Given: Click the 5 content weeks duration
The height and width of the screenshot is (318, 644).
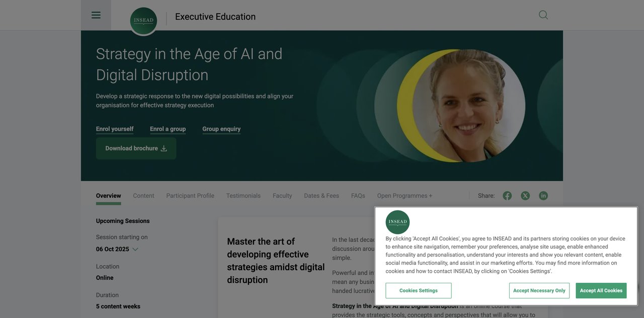Looking at the screenshot, I should point(118,306).
